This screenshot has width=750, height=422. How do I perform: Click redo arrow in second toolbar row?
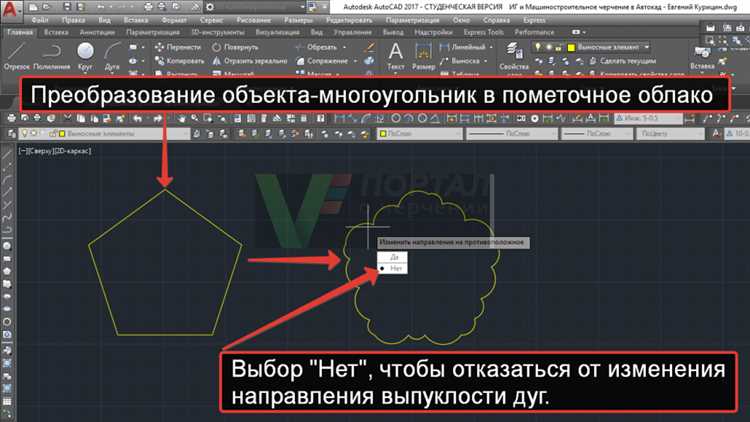pyautogui.click(x=157, y=118)
